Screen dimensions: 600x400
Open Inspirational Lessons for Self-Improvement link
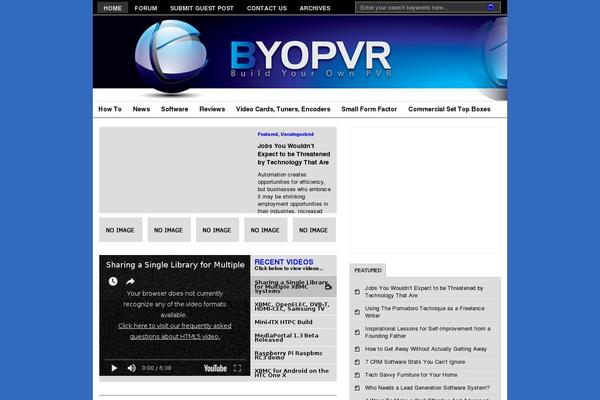427,332
